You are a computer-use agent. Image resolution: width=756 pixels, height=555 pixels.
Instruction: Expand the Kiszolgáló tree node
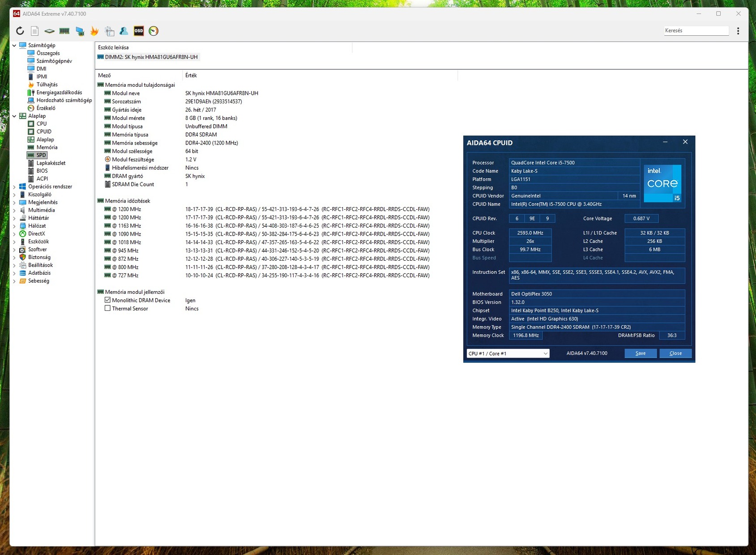pyautogui.click(x=14, y=195)
